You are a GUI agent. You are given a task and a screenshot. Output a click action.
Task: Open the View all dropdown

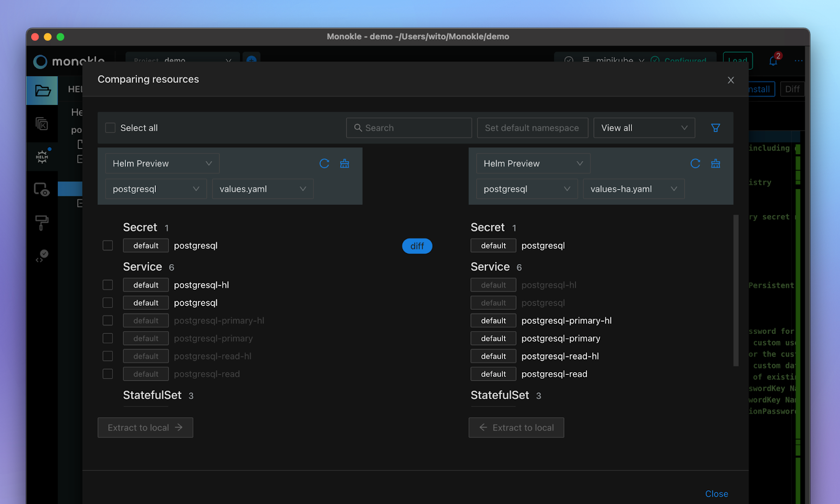(644, 128)
